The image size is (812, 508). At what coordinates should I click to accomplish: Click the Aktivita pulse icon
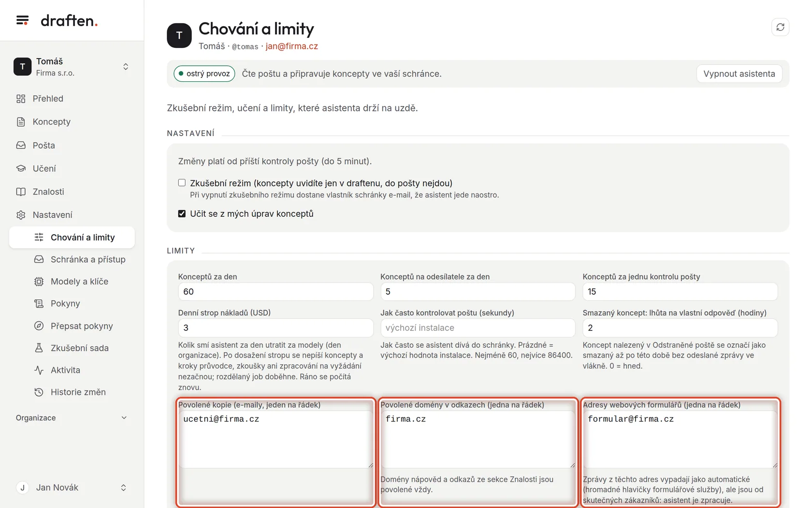coord(39,370)
